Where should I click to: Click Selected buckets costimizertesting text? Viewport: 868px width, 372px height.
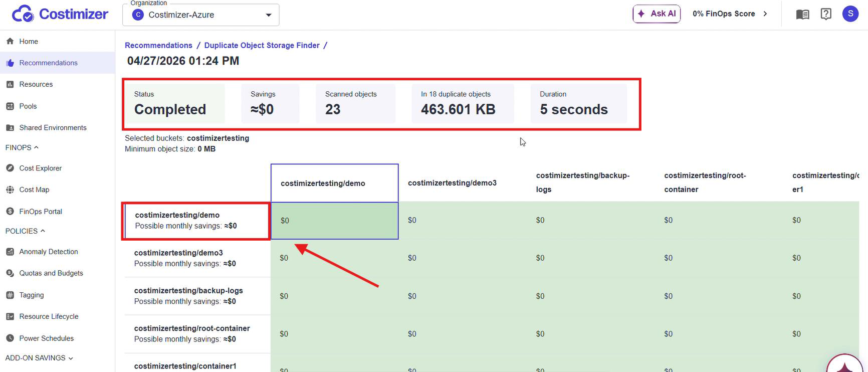tap(187, 138)
